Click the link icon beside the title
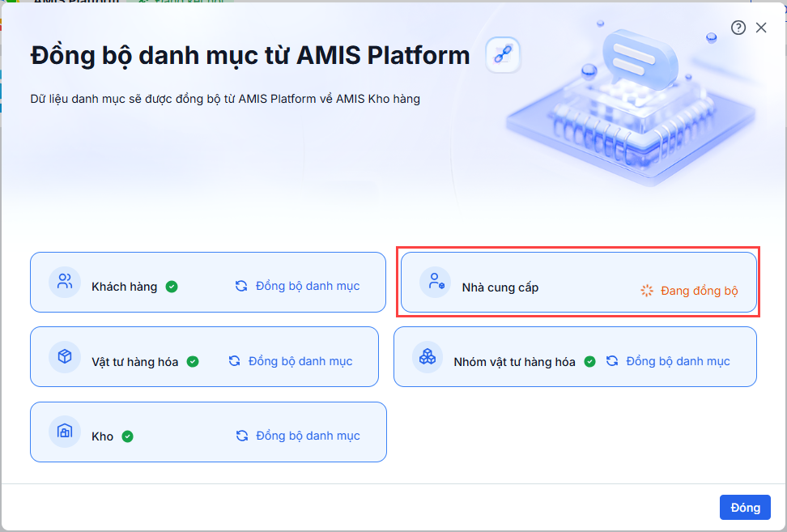787x532 pixels. point(503,55)
